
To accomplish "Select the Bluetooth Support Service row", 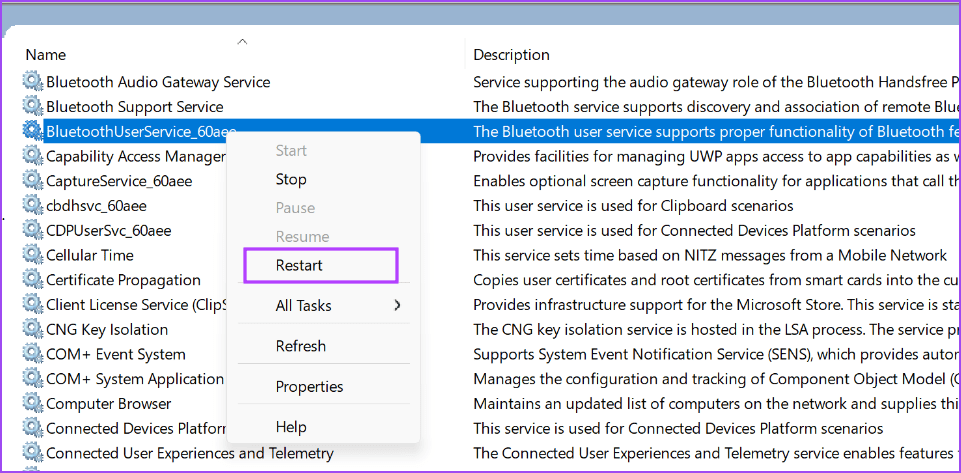I will (x=135, y=107).
